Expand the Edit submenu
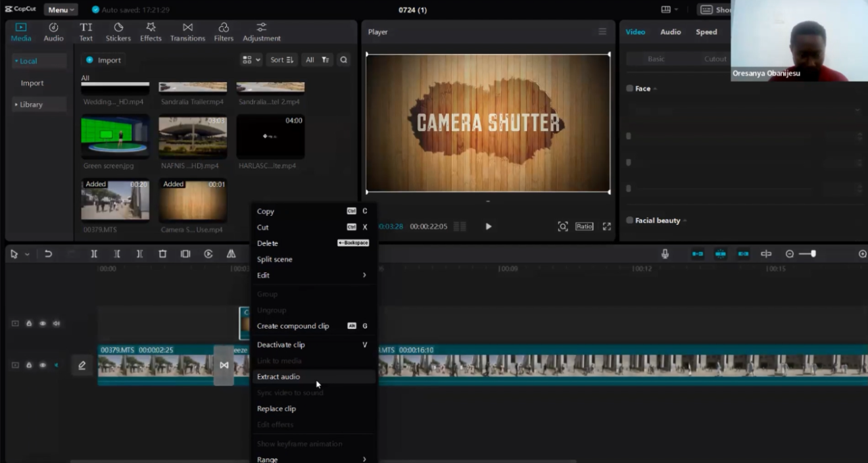Screen dimensions: 868x463 [313, 275]
